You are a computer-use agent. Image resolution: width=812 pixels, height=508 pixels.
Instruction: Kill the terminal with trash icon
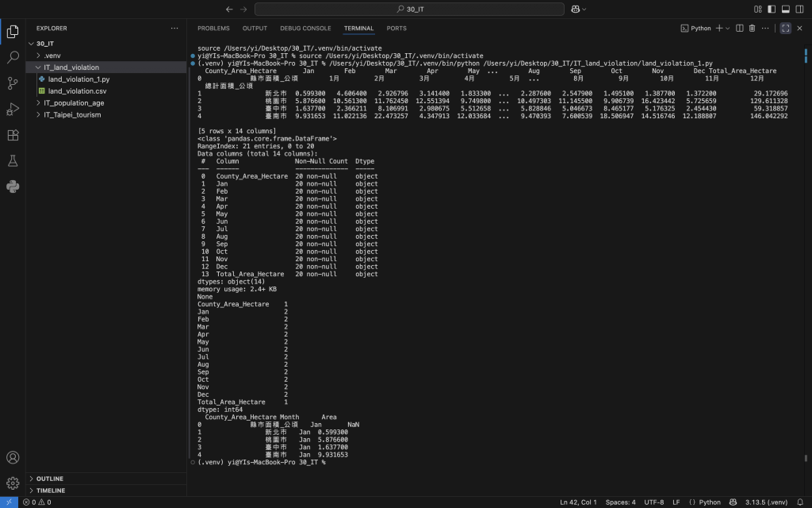[x=752, y=29]
